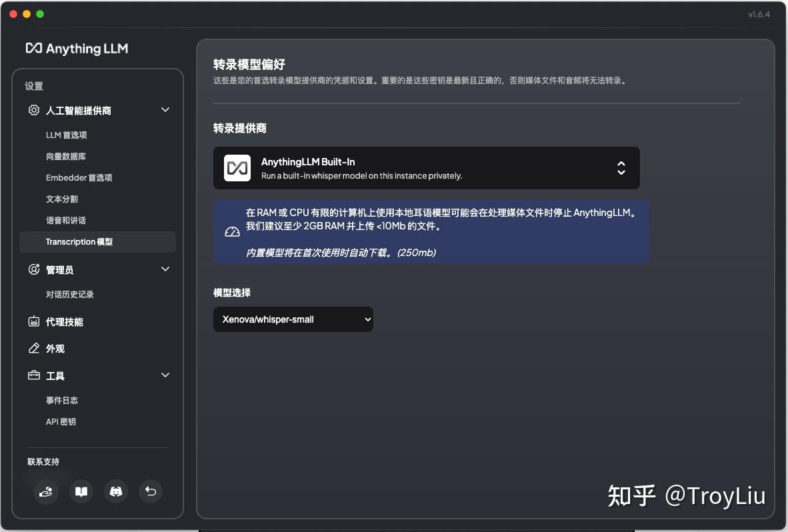Click the 转录模型偏好 heading
Screen dimensions: 788x532
[x=249, y=64]
